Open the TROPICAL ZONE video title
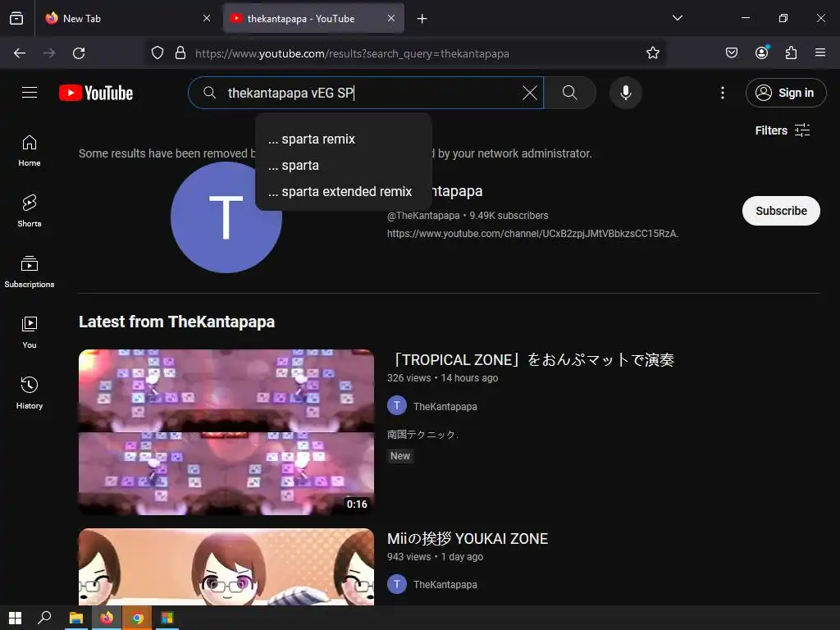 (x=531, y=359)
